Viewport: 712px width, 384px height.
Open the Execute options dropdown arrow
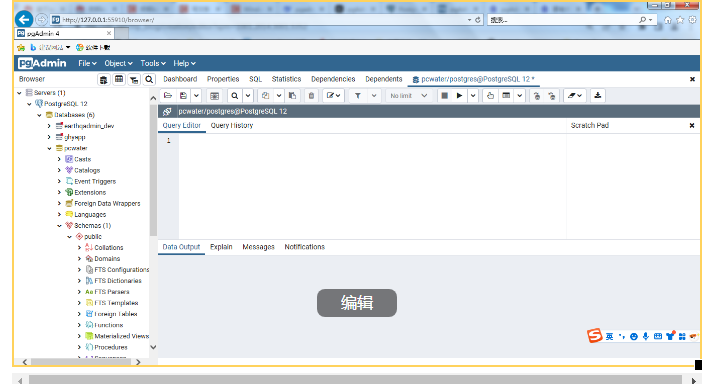click(x=473, y=96)
